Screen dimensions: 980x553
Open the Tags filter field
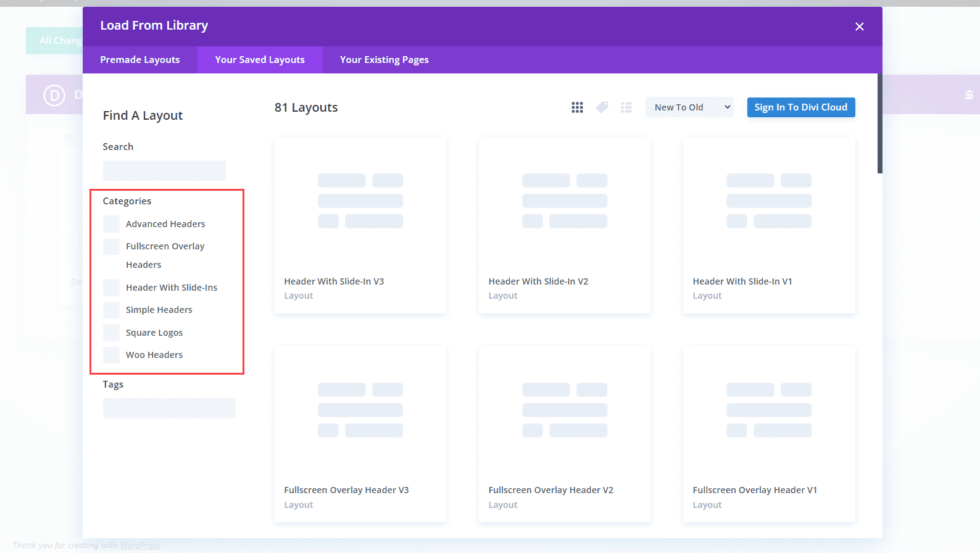pos(169,408)
